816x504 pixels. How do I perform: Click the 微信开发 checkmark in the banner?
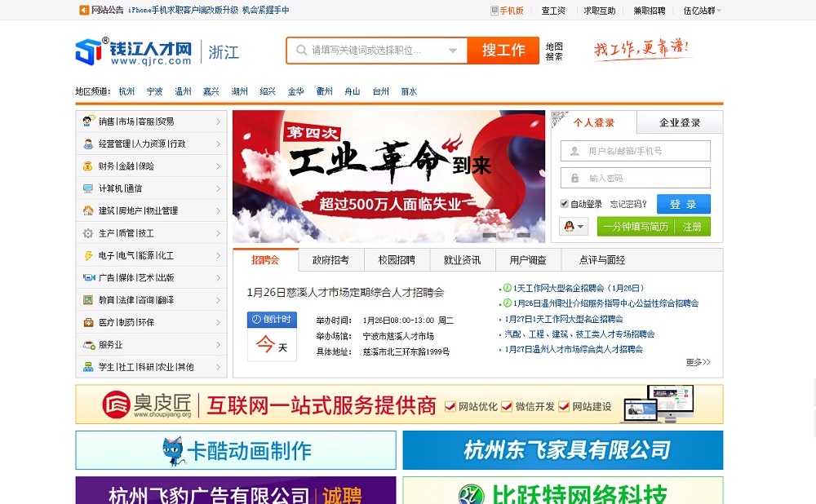(x=507, y=406)
